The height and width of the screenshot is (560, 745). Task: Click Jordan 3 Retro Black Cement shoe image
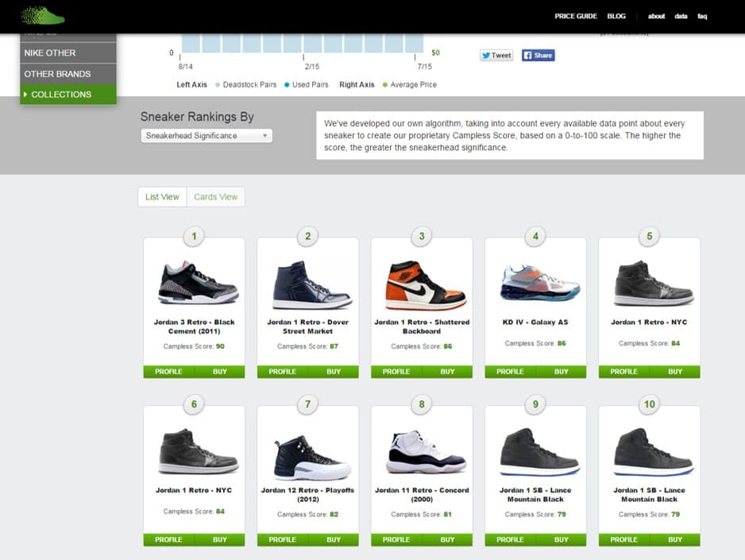pyautogui.click(x=198, y=283)
